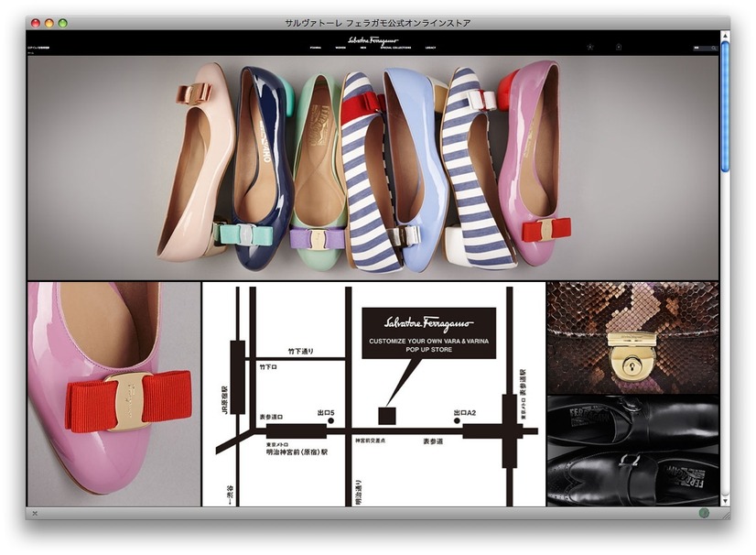
Task: Open the pink shoe with red bow tile
Action: point(113,394)
